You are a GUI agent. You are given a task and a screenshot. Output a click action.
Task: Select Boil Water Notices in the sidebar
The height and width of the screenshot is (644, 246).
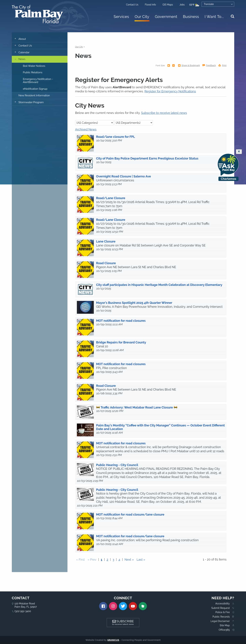34,66
